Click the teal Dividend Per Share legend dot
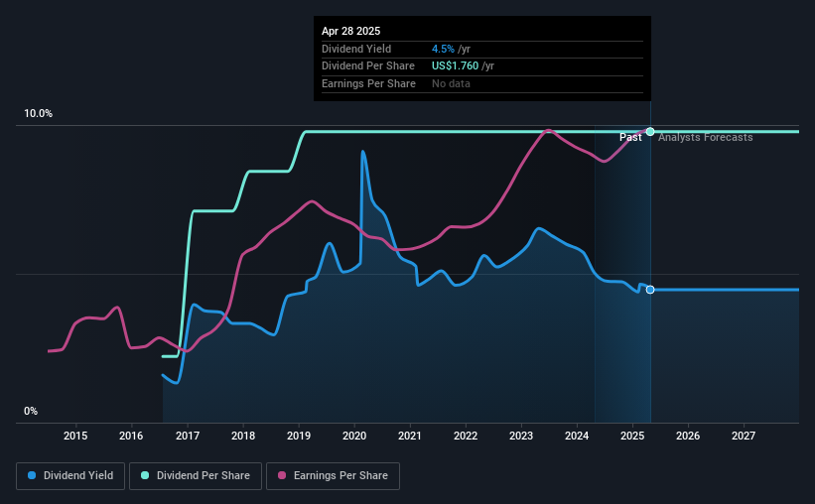 tap(145, 475)
